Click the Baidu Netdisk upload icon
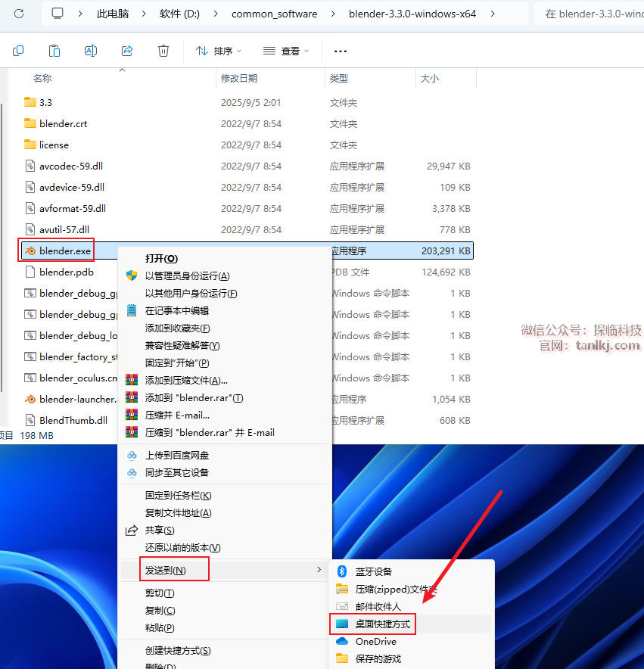This screenshot has width=644, height=669. (x=132, y=456)
